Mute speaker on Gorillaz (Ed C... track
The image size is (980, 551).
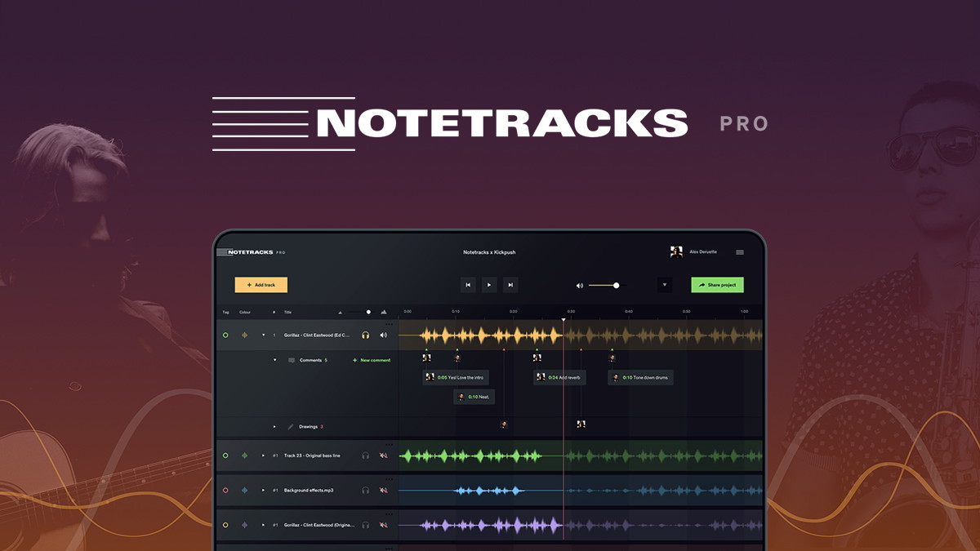click(383, 335)
